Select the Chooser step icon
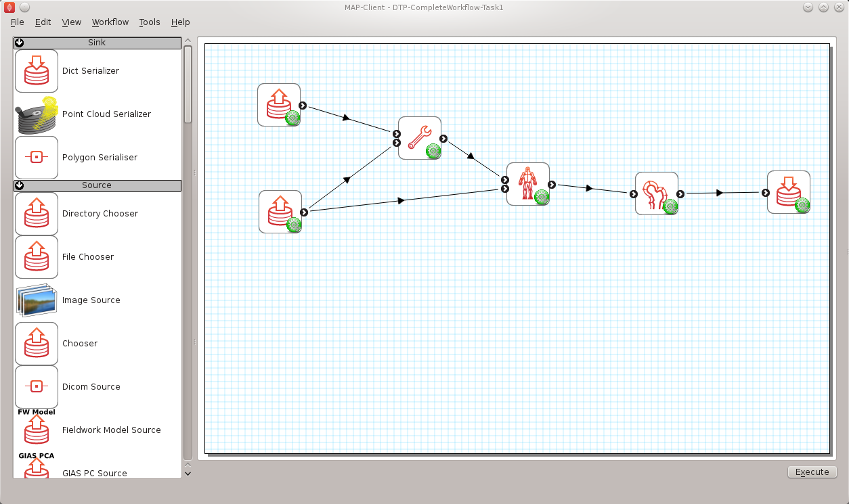 coord(37,344)
